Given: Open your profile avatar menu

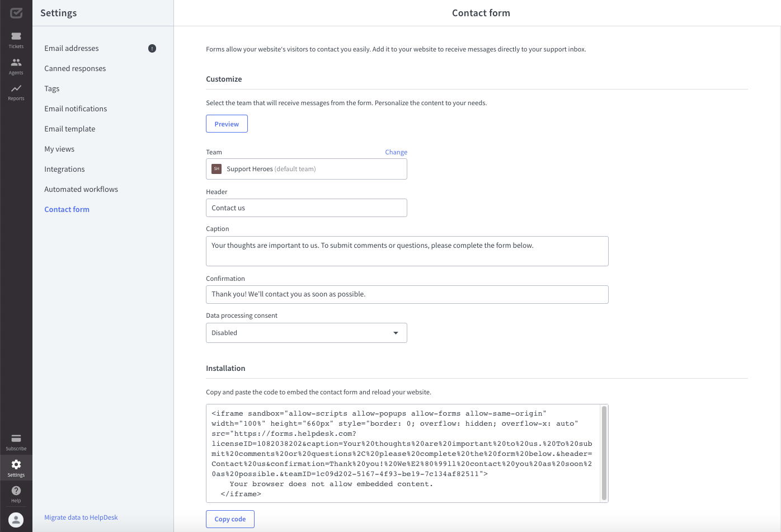Looking at the screenshot, I should (16, 519).
